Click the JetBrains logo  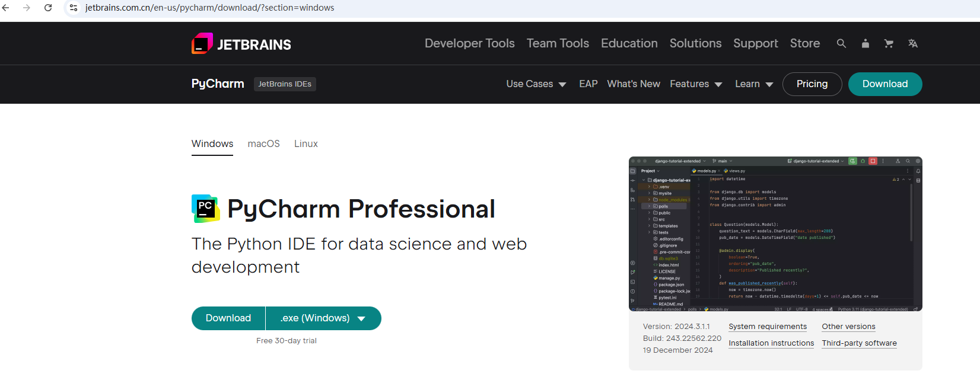[x=241, y=44]
